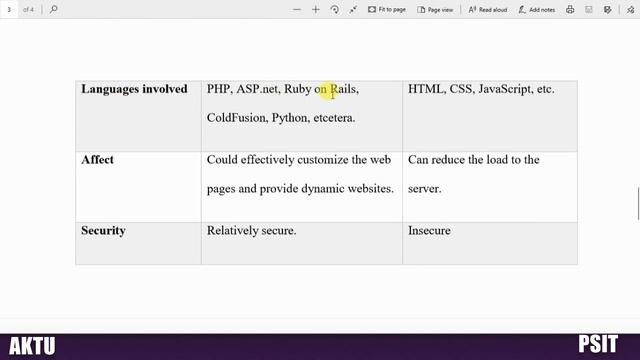
Task: Pin the PDF toolbar
Action: pyautogui.click(x=631, y=9)
